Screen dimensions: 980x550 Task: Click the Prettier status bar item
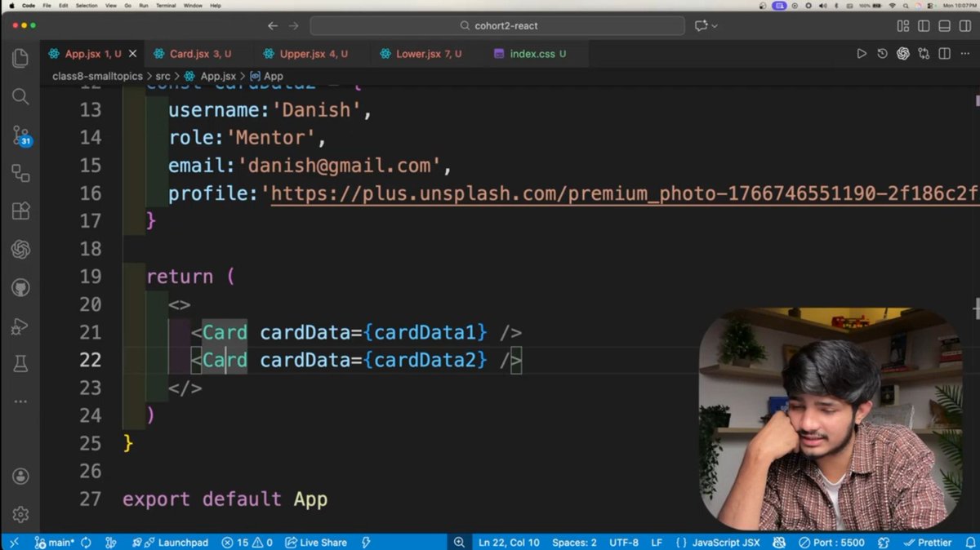coord(927,543)
